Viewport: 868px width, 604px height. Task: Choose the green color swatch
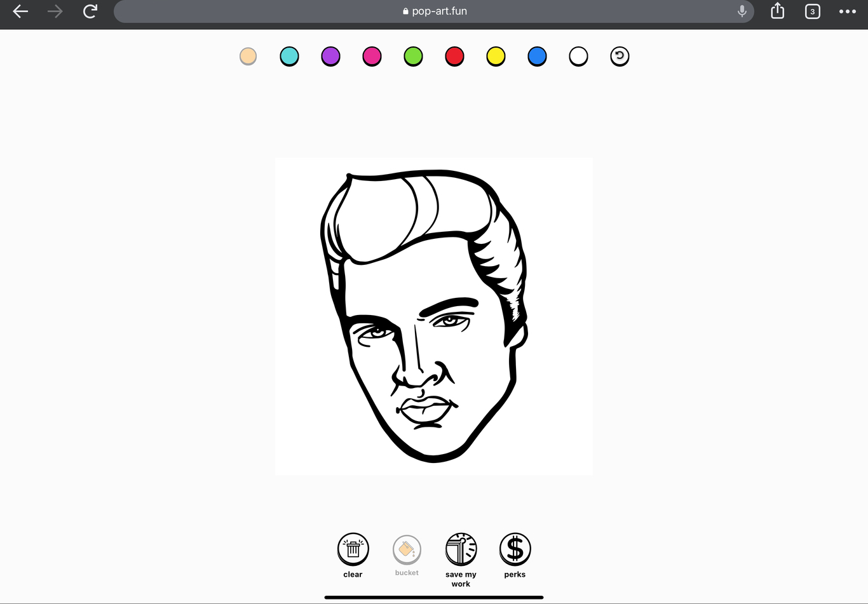click(413, 57)
